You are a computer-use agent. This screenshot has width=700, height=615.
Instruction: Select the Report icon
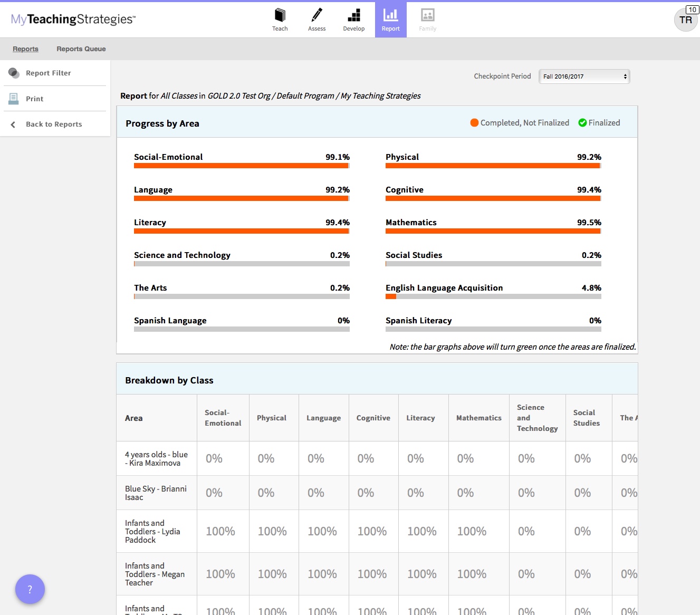tap(390, 19)
